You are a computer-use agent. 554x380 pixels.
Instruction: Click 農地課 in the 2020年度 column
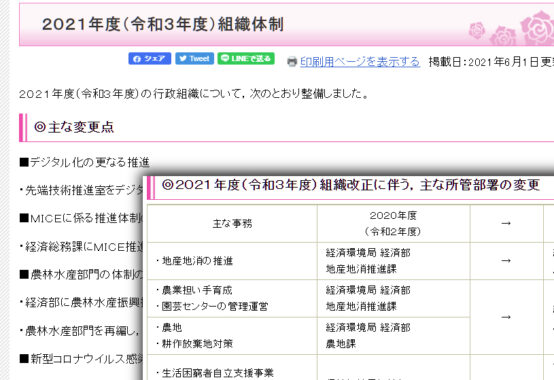(x=341, y=344)
